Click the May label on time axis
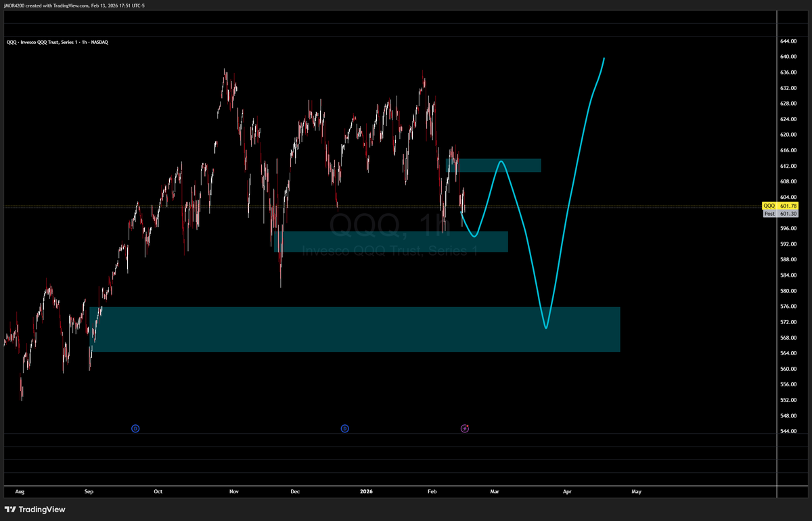This screenshot has height=521, width=812. point(636,492)
